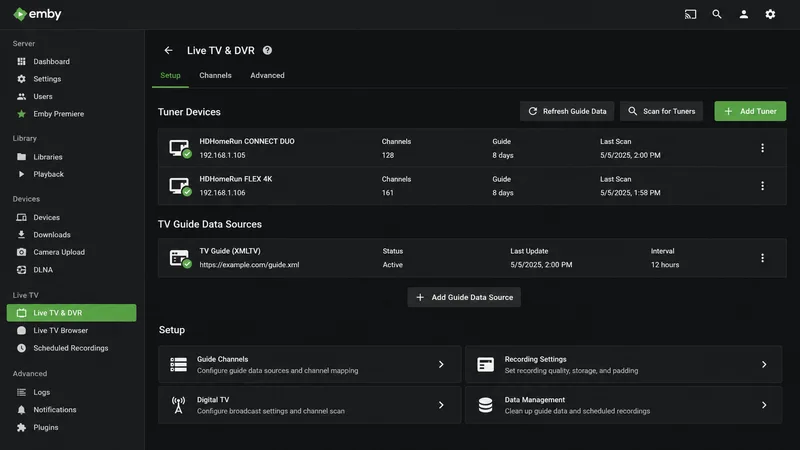Screen dimensions: 800x450
Task: Click the Notifications bell icon
Action: (21, 410)
